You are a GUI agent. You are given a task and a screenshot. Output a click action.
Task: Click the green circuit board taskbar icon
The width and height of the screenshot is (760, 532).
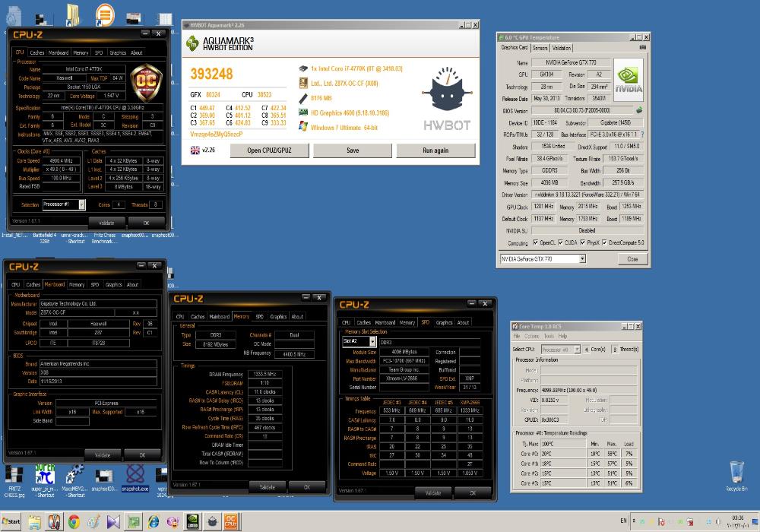tap(133, 522)
